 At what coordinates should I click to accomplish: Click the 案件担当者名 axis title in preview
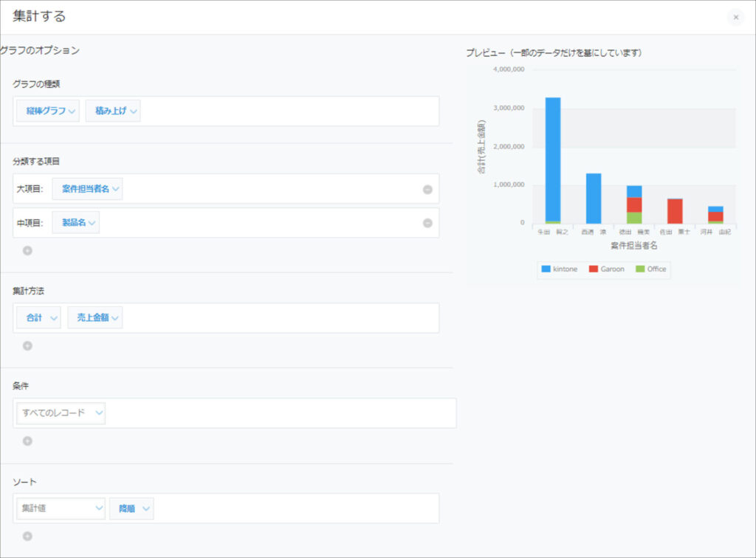(634, 246)
